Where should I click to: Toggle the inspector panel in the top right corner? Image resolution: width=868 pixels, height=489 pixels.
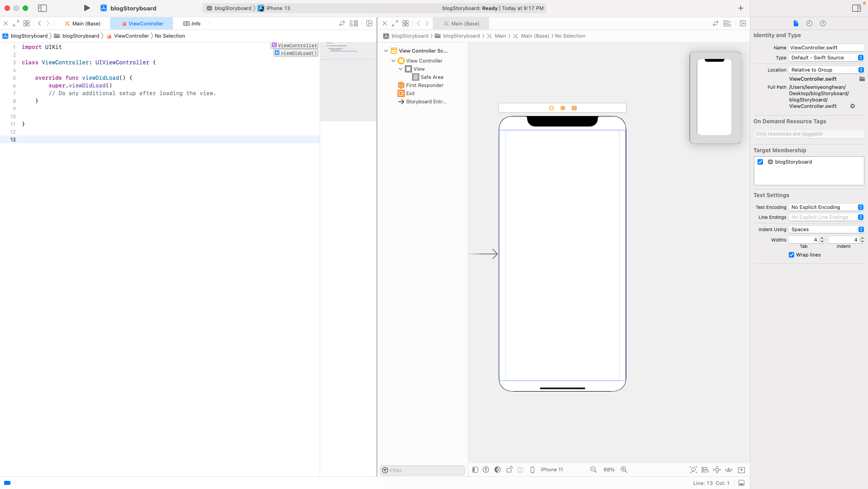(856, 8)
